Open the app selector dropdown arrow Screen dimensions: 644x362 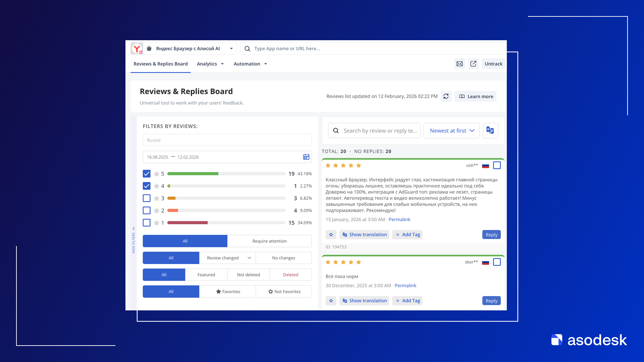pyautogui.click(x=231, y=49)
